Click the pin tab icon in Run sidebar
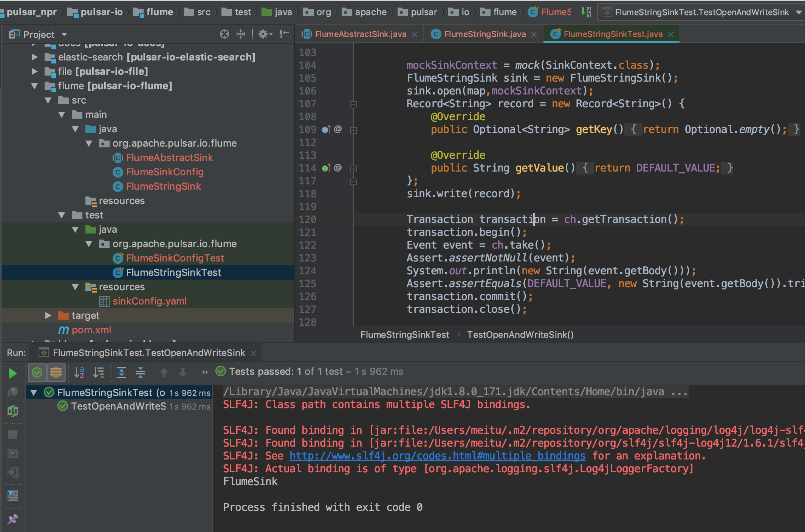The height and width of the screenshot is (532, 805). click(13, 519)
